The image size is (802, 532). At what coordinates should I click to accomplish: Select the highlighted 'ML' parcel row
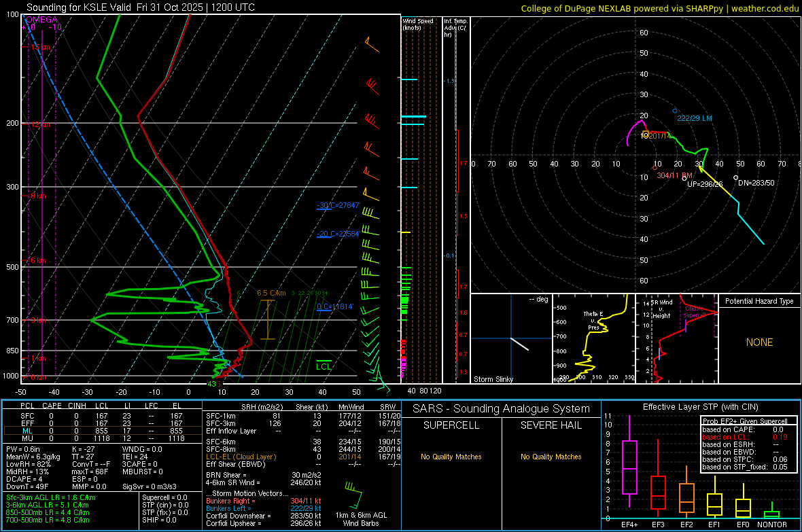(103, 431)
